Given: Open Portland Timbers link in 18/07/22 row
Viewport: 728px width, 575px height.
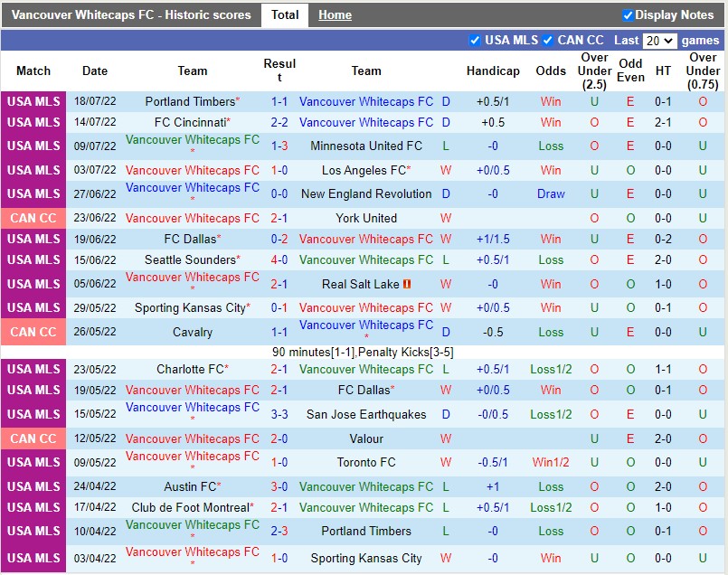Looking at the screenshot, I should coord(190,101).
